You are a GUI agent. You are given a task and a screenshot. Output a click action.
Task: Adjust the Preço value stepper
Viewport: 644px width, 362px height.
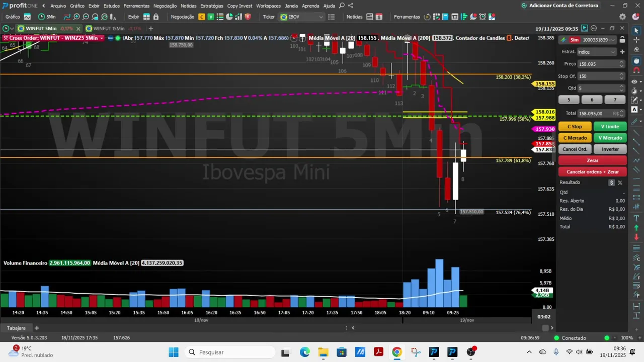tap(622, 64)
